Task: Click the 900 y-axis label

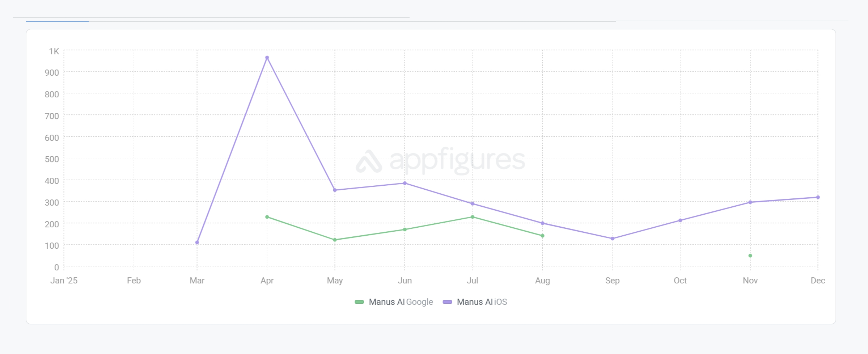Action: [x=52, y=73]
